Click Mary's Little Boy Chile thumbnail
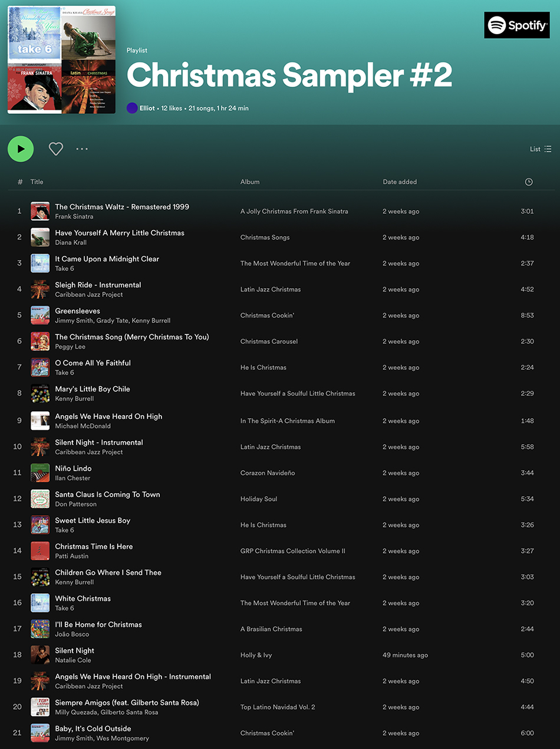560x749 pixels. click(40, 393)
